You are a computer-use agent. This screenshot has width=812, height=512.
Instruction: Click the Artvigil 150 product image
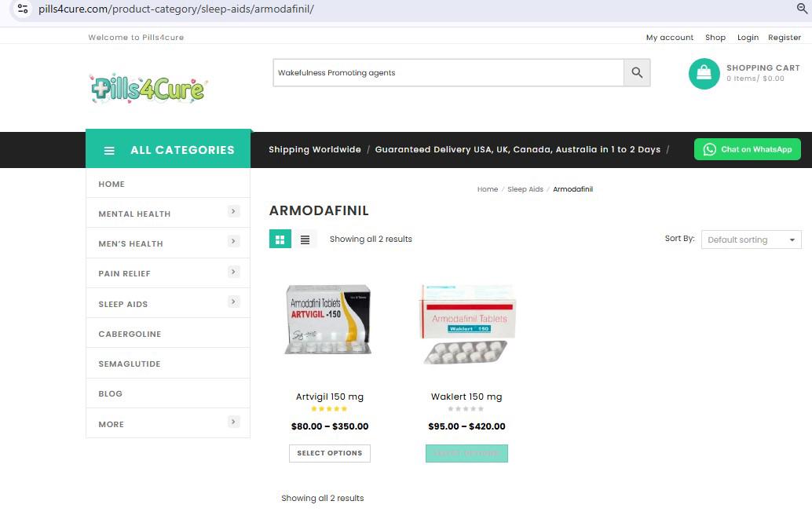[x=329, y=322]
